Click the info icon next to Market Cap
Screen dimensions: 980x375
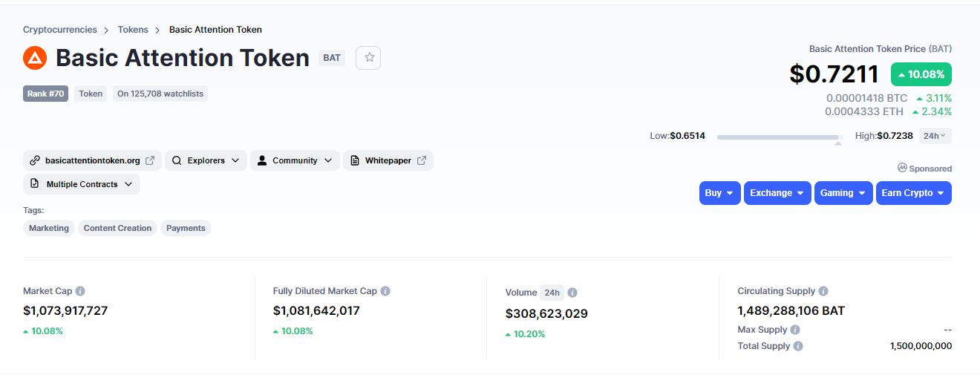80,291
